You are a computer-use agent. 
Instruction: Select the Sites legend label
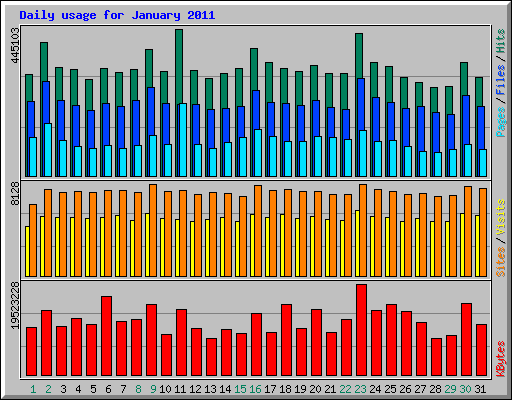501,262
